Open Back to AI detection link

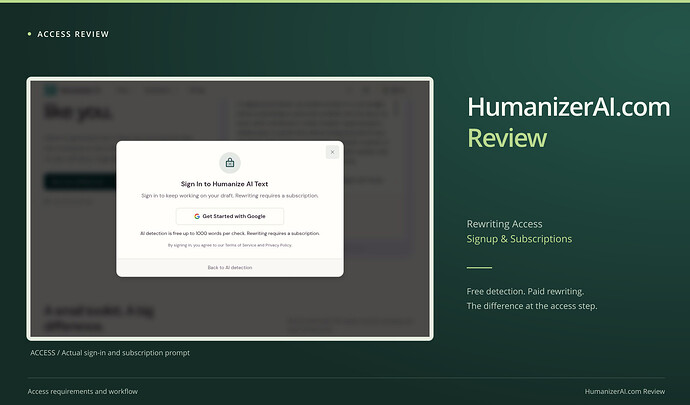pyautogui.click(x=230, y=267)
